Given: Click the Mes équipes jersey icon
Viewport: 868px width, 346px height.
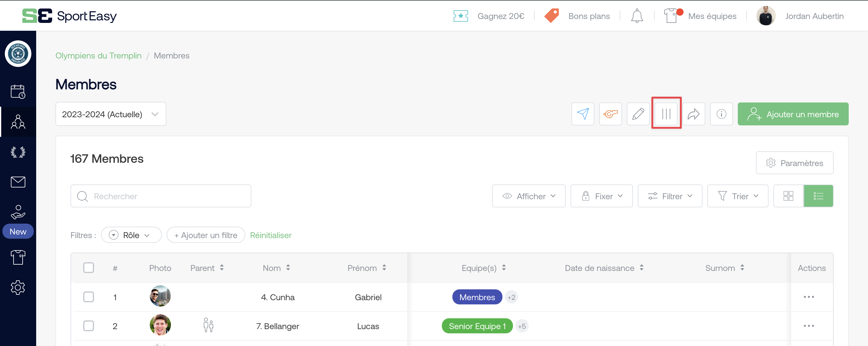Looking at the screenshot, I should (x=671, y=16).
